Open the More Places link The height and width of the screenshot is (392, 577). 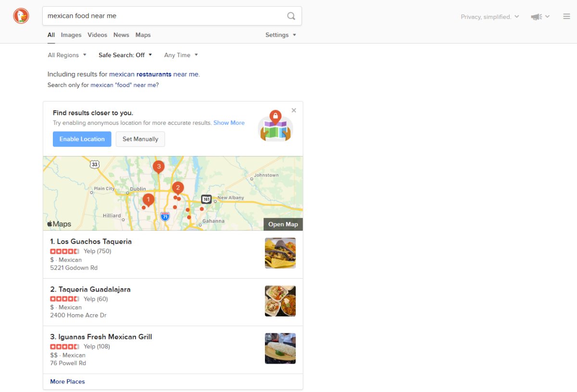tap(67, 381)
